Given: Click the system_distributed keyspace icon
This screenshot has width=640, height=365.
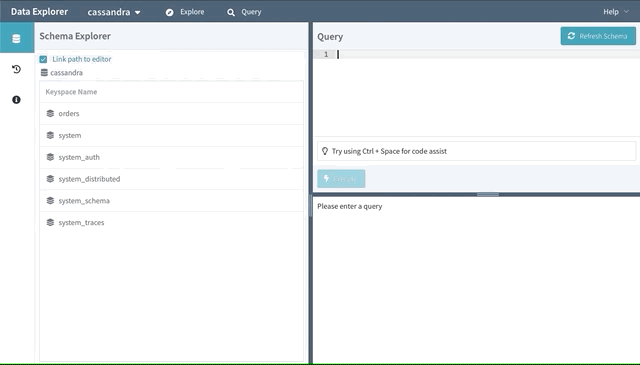Looking at the screenshot, I should [50, 179].
